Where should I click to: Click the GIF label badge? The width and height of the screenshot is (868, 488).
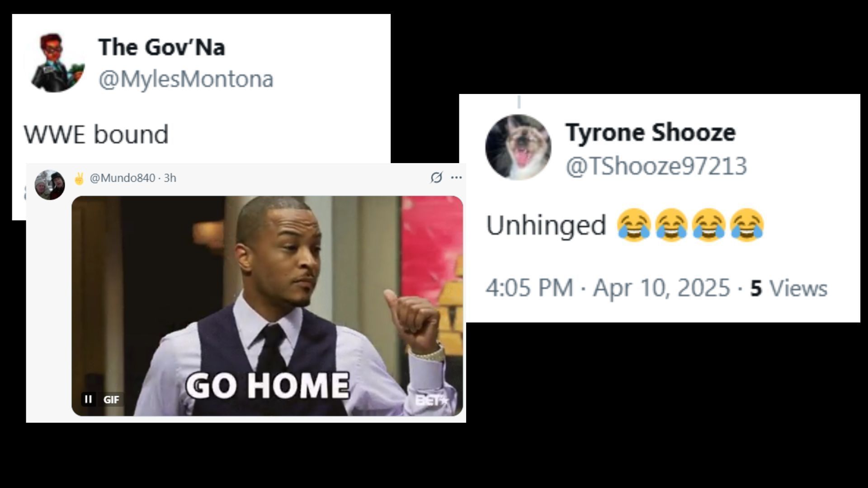tap(111, 399)
